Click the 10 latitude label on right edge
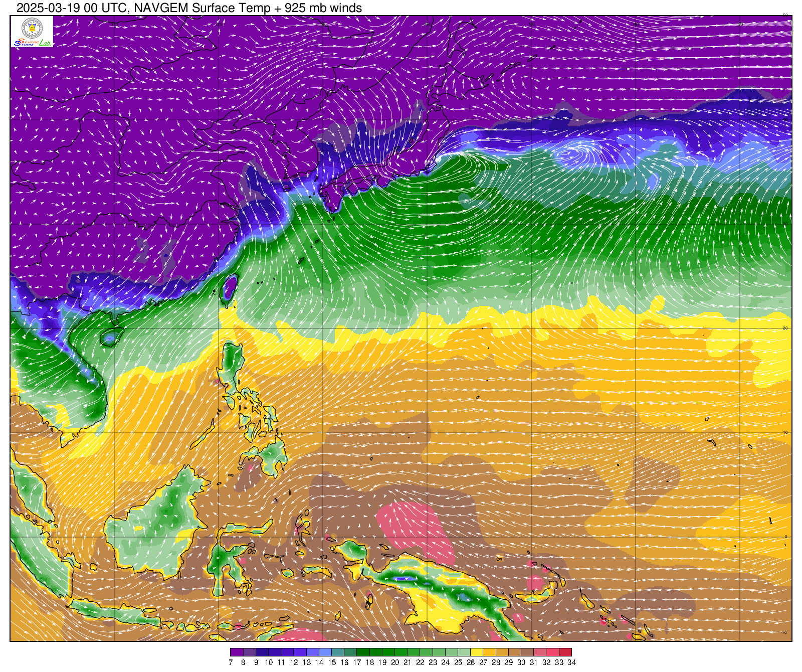This screenshot has height=672, width=802. (x=785, y=432)
